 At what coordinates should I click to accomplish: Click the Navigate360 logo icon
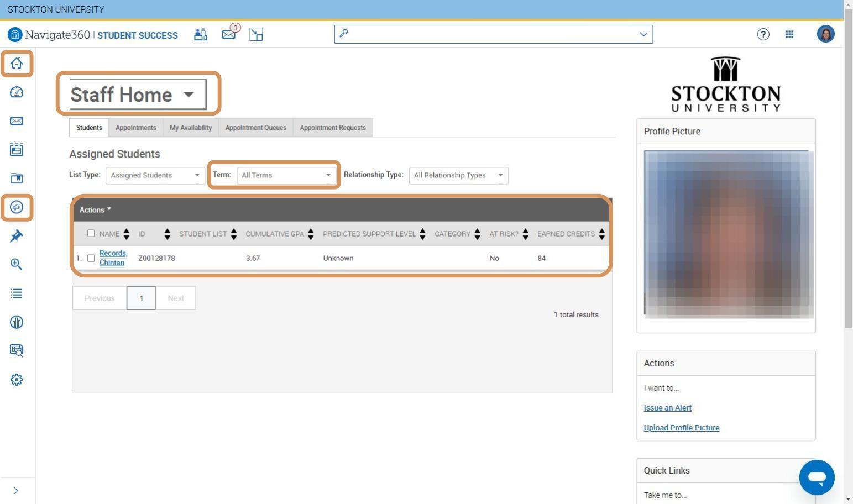15,35
